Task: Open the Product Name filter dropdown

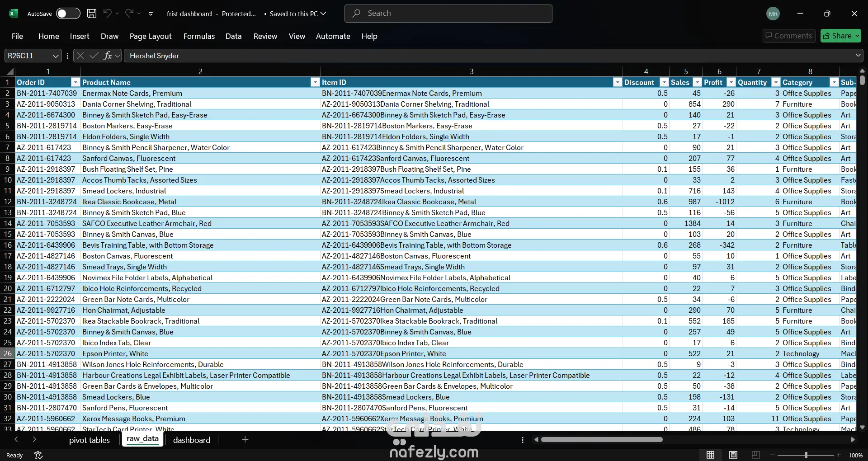Action: pyautogui.click(x=315, y=82)
